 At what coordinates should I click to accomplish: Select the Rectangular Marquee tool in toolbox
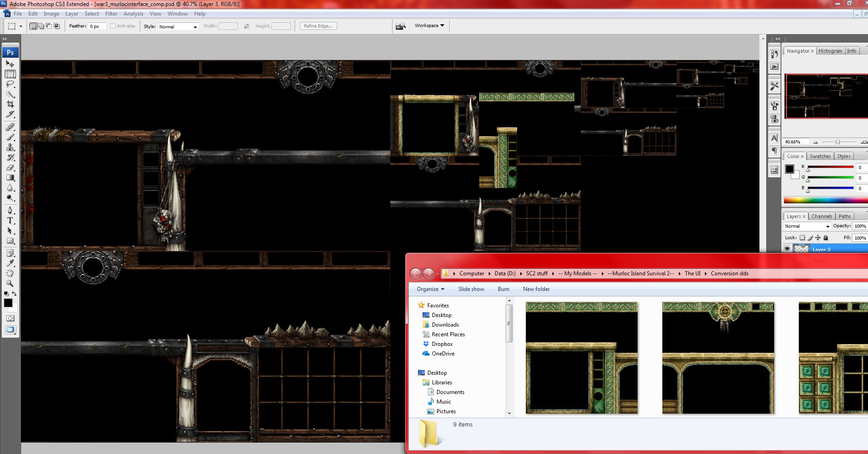[x=10, y=74]
